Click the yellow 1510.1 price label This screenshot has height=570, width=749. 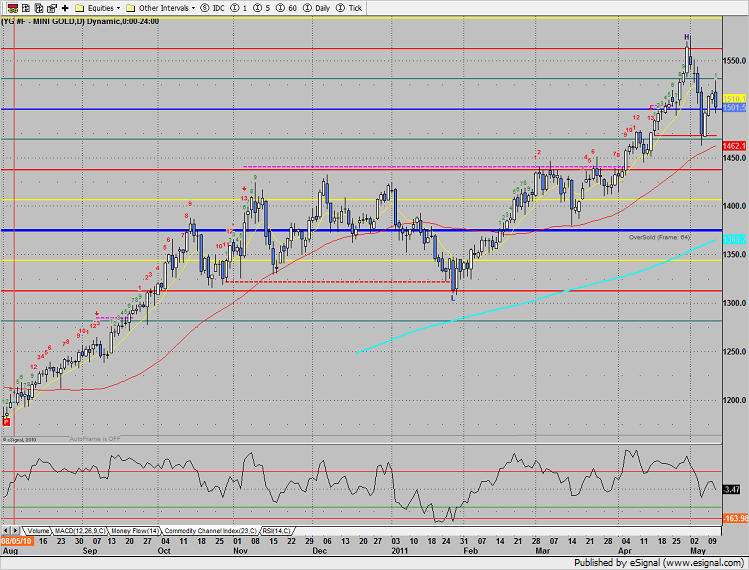tap(734, 99)
